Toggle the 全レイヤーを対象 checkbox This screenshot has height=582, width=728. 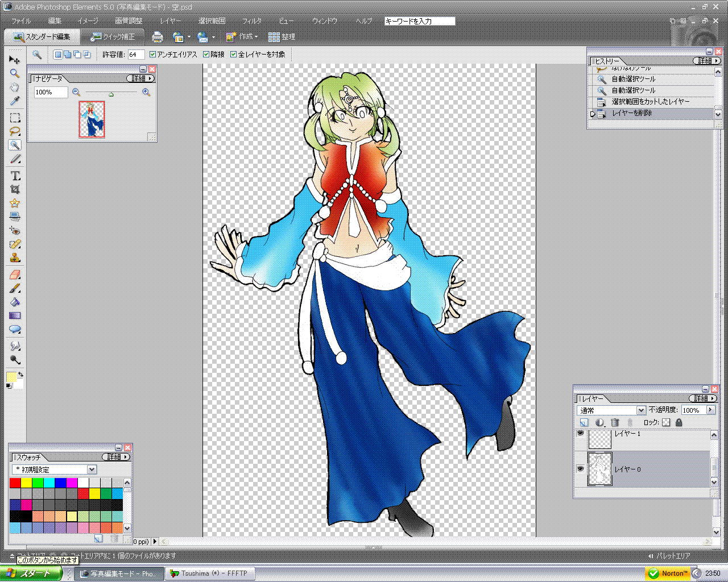tap(234, 55)
